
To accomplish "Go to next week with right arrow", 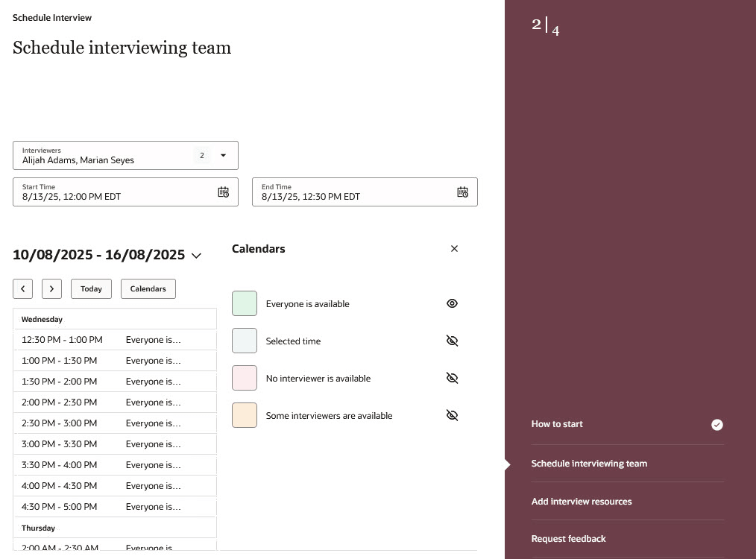I will point(51,288).
